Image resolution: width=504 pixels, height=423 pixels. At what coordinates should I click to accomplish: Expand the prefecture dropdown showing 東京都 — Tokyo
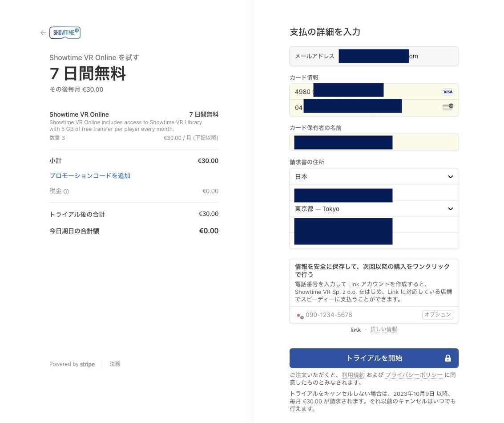point(374,209)
